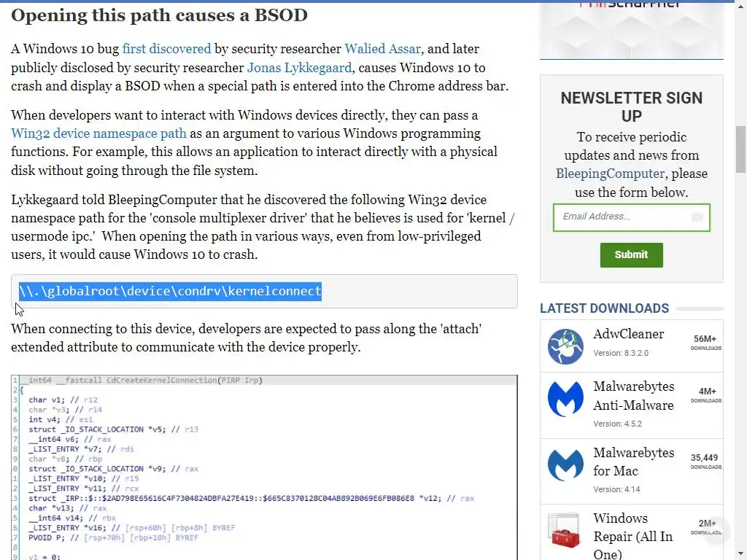
Task: Open the Win32 device namespace path link
Action: click(x=98, y=133)
